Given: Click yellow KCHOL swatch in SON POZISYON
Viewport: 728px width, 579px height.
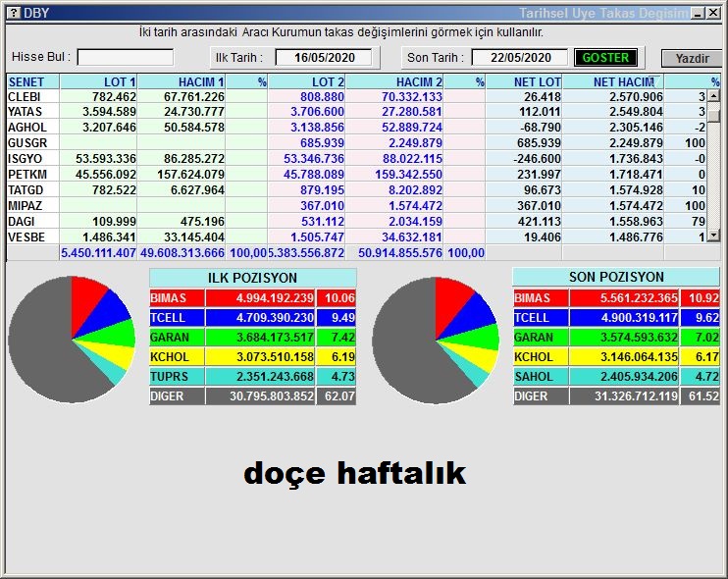Looking at the screenshot, I should point(541,357).
